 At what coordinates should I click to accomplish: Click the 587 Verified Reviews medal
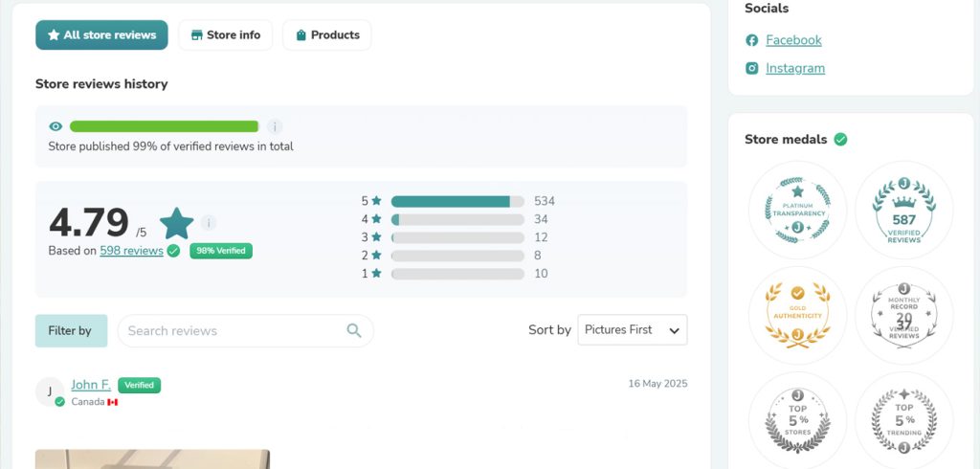click(x=903, y=210)
